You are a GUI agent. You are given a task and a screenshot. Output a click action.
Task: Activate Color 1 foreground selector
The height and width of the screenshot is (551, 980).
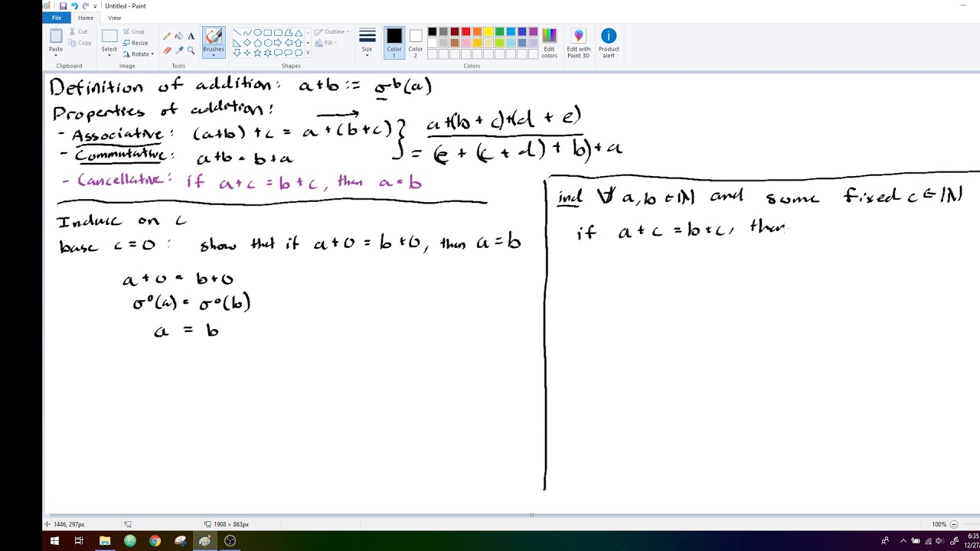click(x=394, y=43)
